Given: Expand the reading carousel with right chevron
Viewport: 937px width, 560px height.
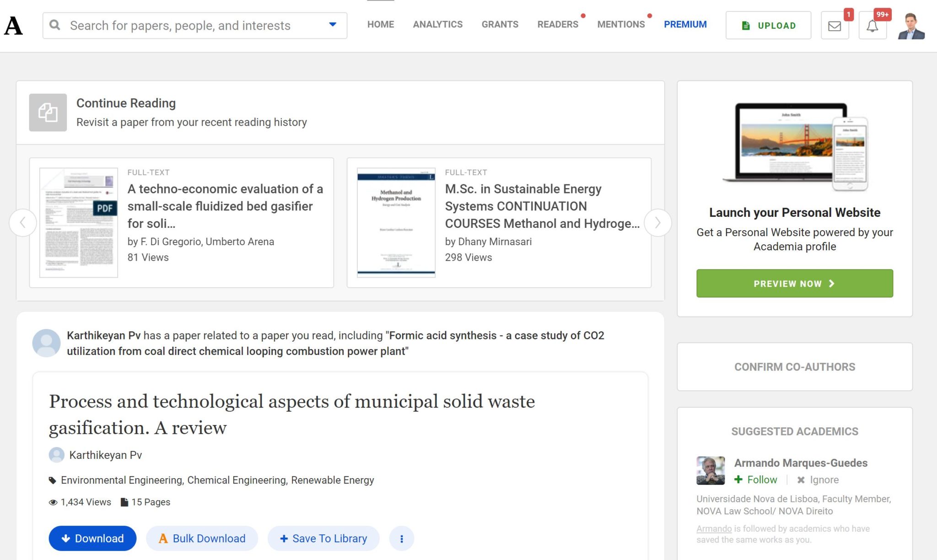Looking at the screenshot, I should (x=657, y=223).
